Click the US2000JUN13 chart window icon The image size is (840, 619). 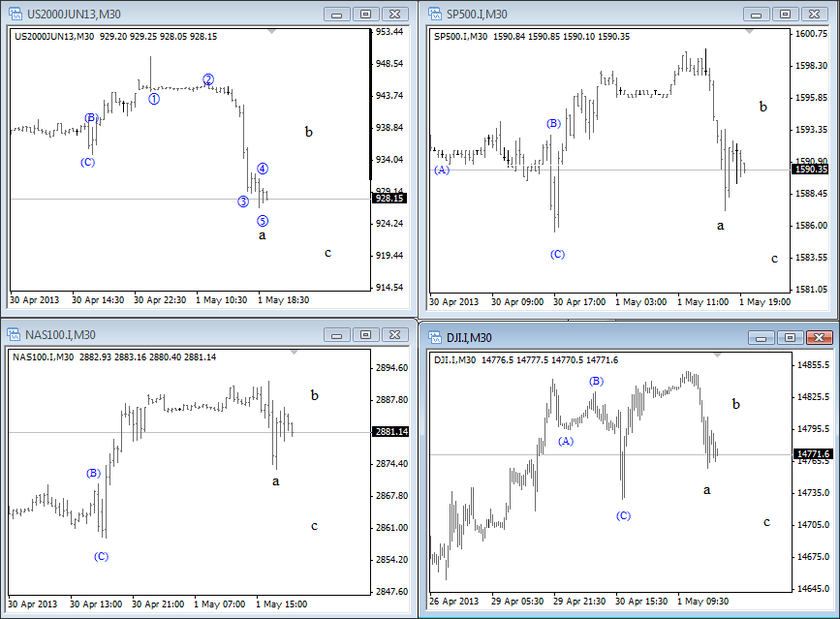pyautogui.click(x=16, y=14)
